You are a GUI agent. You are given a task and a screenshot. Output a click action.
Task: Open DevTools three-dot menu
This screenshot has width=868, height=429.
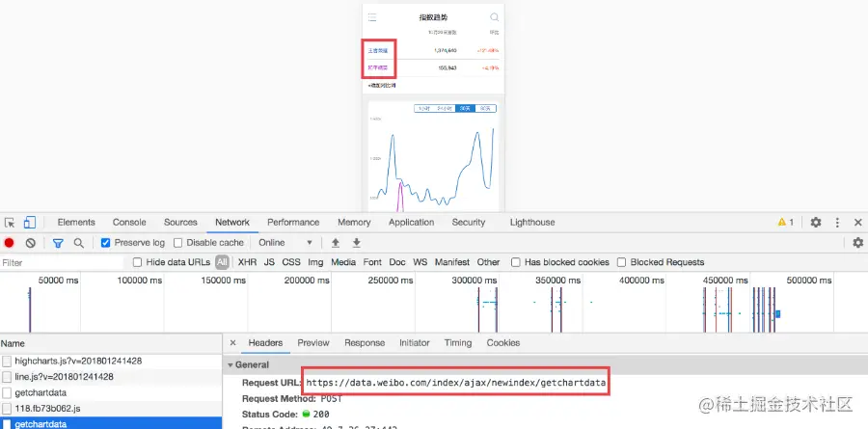coord(837,223)
